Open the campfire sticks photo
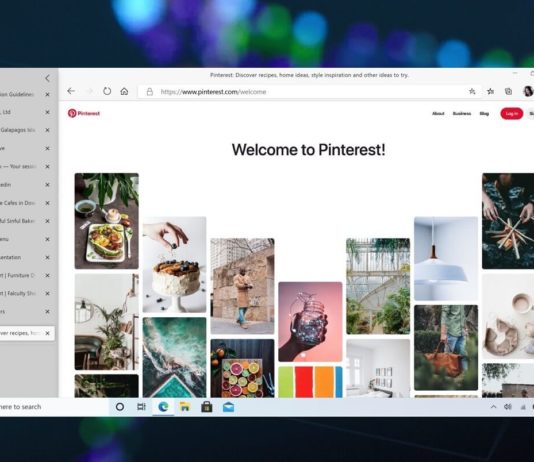This screenshot has height=462, width=534. click(508, 221)
